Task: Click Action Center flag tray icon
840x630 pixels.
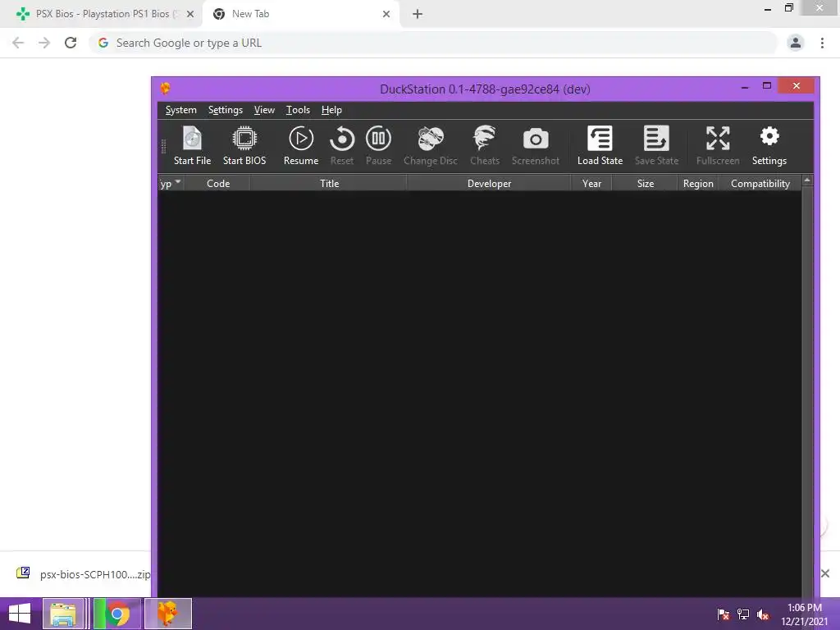Action: [x=723, y=614]
